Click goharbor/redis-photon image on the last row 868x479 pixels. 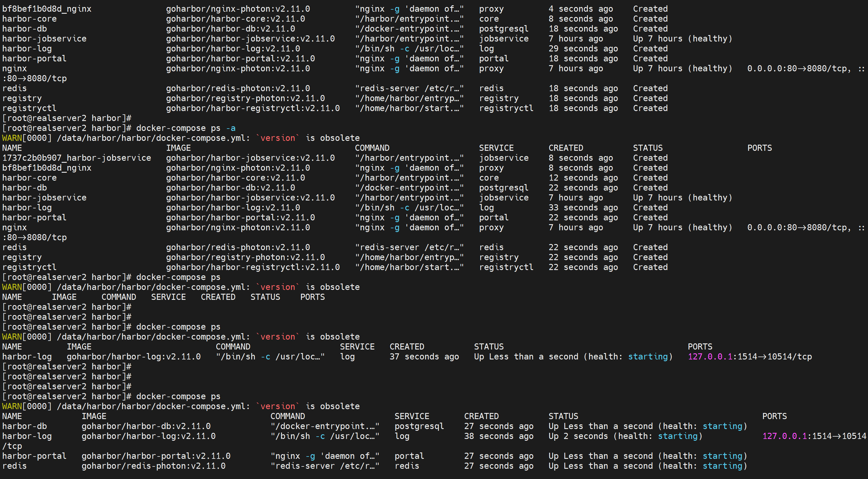click(x=153, y=466)
